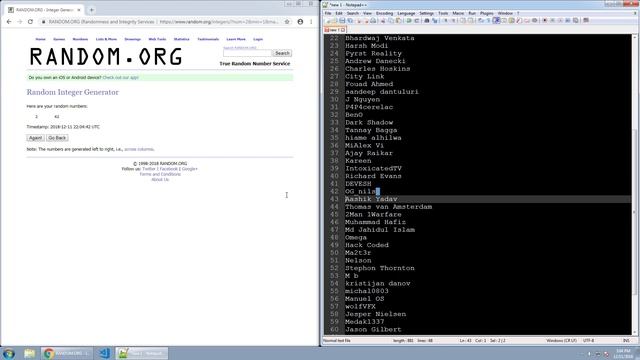Click line 43 'Aashik Yadav' in Notepad++
The width and height of the screenshot is (640, 360).
(371, 199)
